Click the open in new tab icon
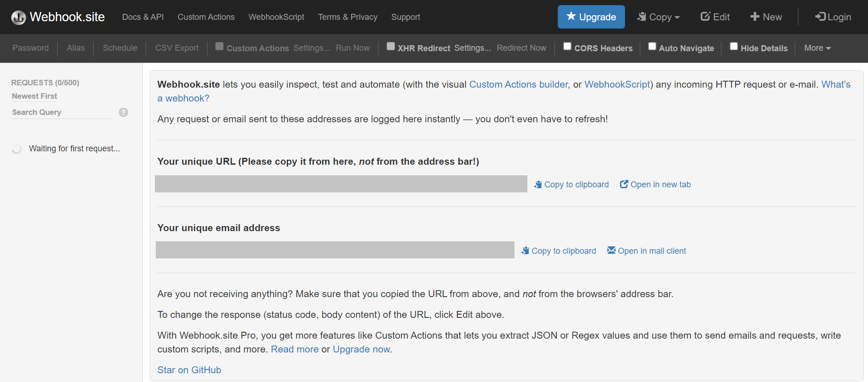Viewport: 868px width, 382px height. click(624, 184)
